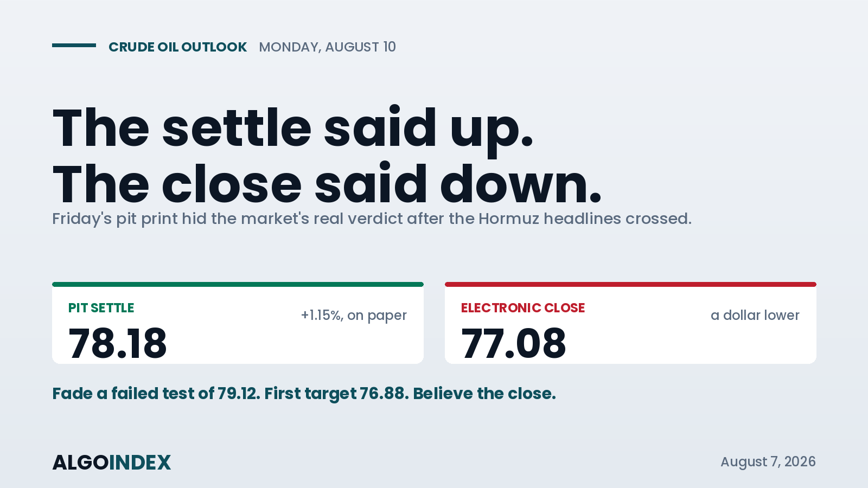Viewport: 868px width, 488px height.
Task: Click the August 7, 2026 footer date
Action: coord(768,461)
